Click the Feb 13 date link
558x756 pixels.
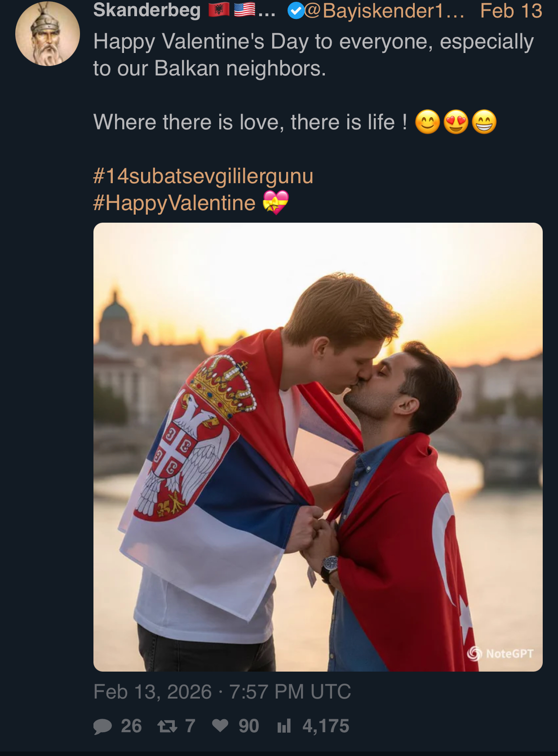511,11
